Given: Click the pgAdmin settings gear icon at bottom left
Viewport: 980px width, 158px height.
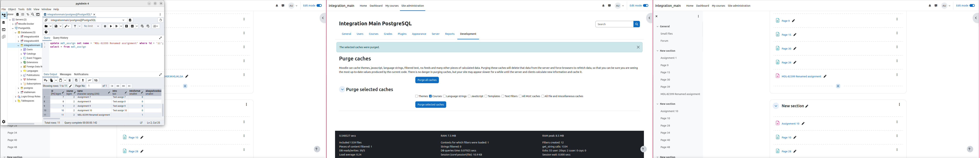Looking at the screenshot, I should pos(4,122).
